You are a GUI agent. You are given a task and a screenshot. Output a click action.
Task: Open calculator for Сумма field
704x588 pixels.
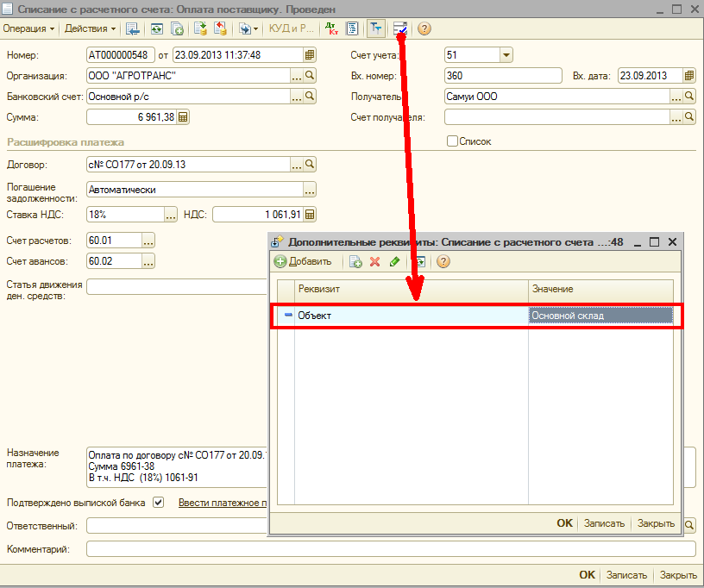click(x=183, y=117)
